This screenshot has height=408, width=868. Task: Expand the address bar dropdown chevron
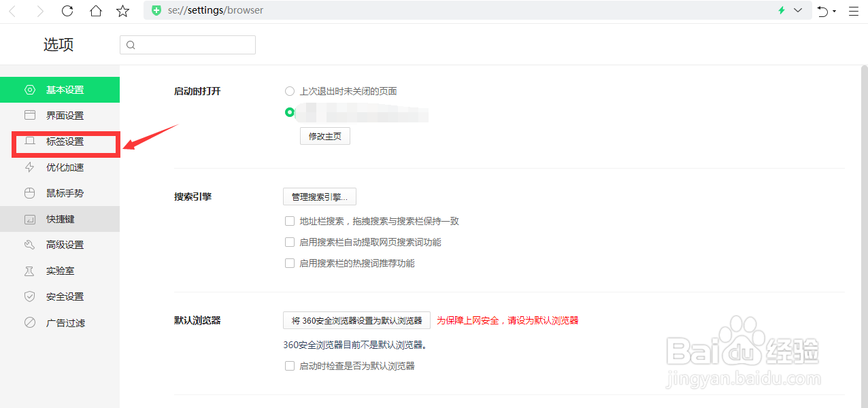tap(798, 10)
